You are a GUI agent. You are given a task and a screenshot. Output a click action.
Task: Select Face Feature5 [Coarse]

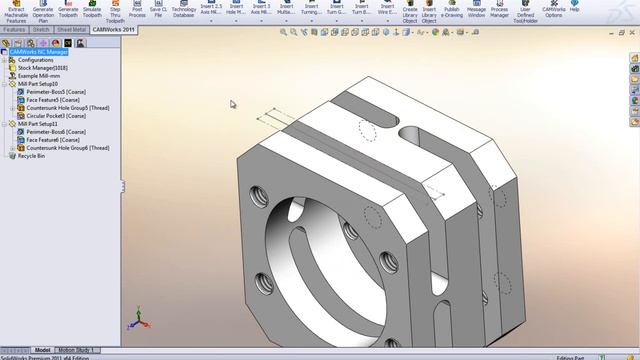53,100
